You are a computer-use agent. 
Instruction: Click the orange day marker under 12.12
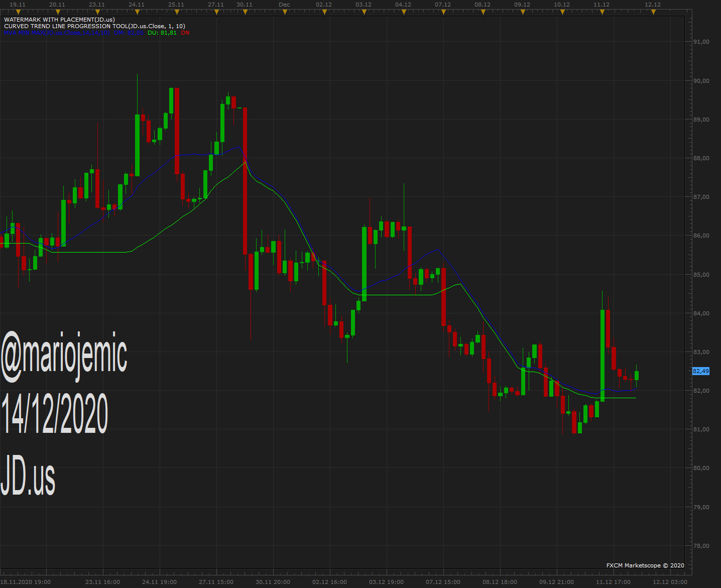pyautogui.click(x=653, y=12)
